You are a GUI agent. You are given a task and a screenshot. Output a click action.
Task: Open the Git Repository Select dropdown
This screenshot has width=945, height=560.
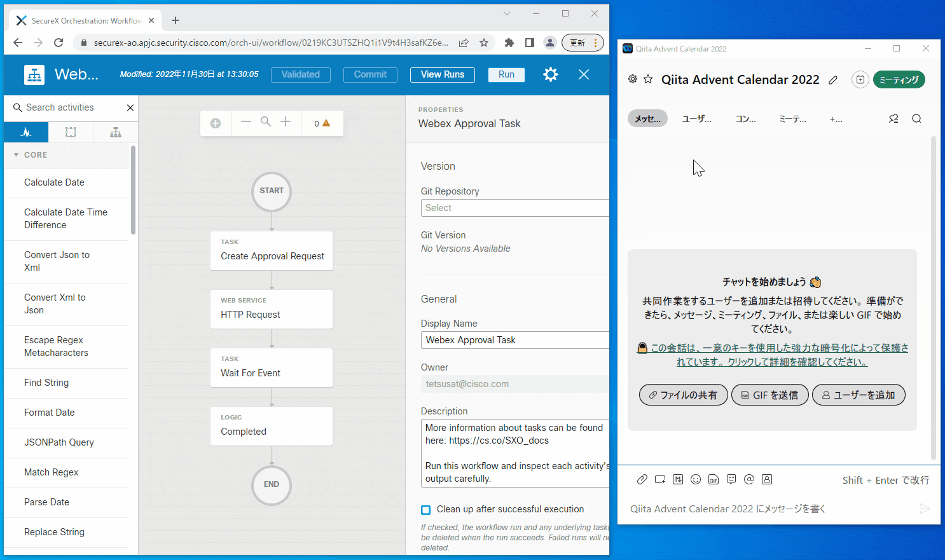(514, 208)
